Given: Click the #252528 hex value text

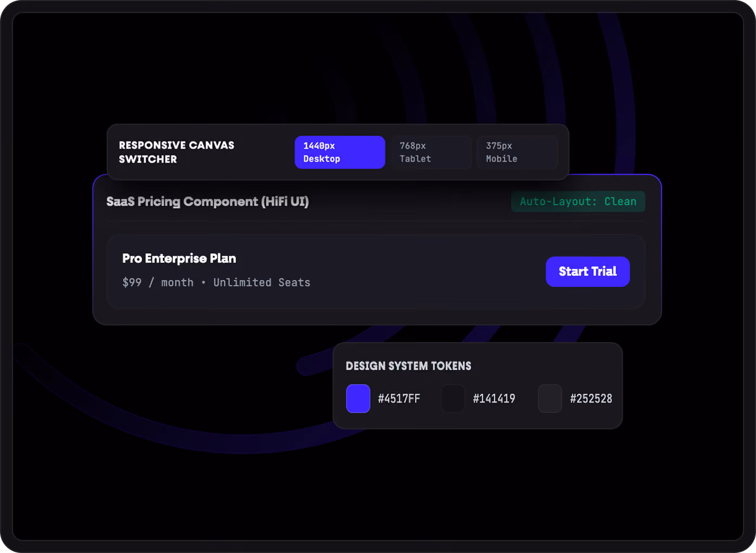Looking at the screenshot, I should tap(591, 398).
